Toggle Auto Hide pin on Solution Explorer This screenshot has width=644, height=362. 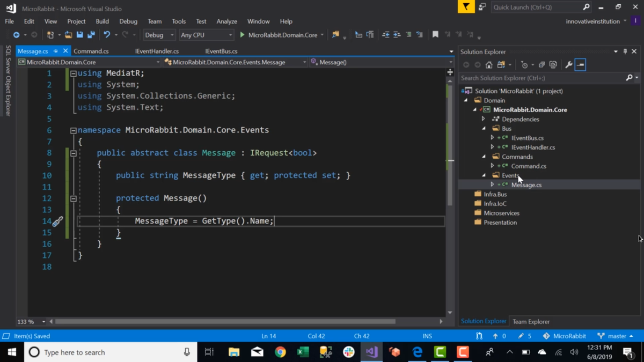coord(625,51)
